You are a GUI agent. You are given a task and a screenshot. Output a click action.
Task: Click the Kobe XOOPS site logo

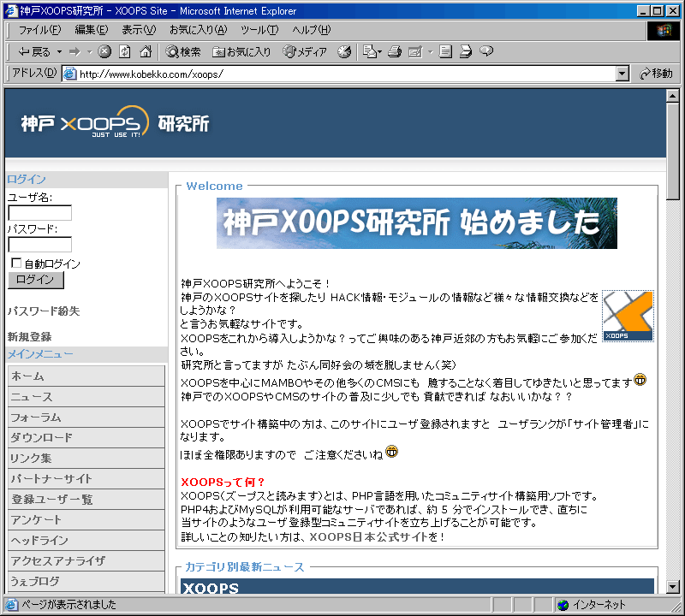click(116, 122)
